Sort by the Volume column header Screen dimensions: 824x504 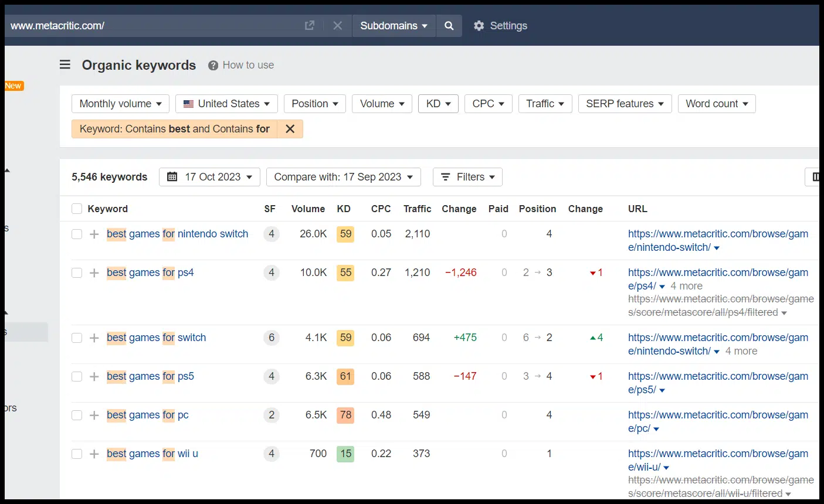coord(308,209)
